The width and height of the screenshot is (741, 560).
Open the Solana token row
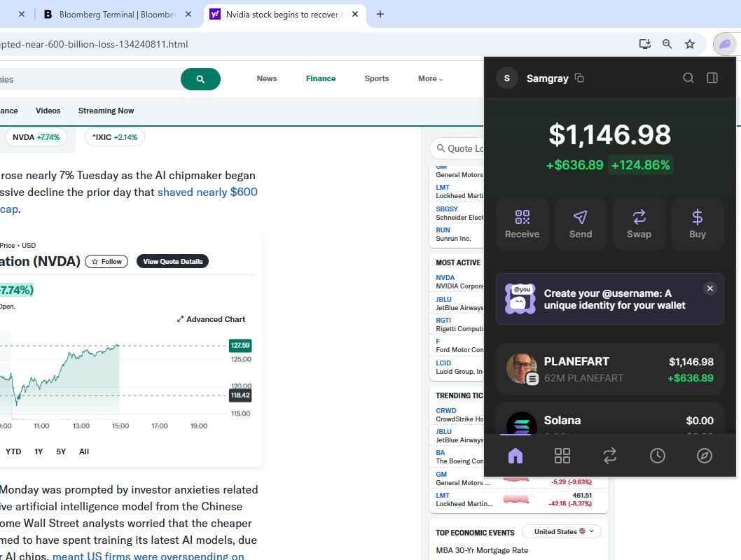pyautogui.click(x=609, y=419)
